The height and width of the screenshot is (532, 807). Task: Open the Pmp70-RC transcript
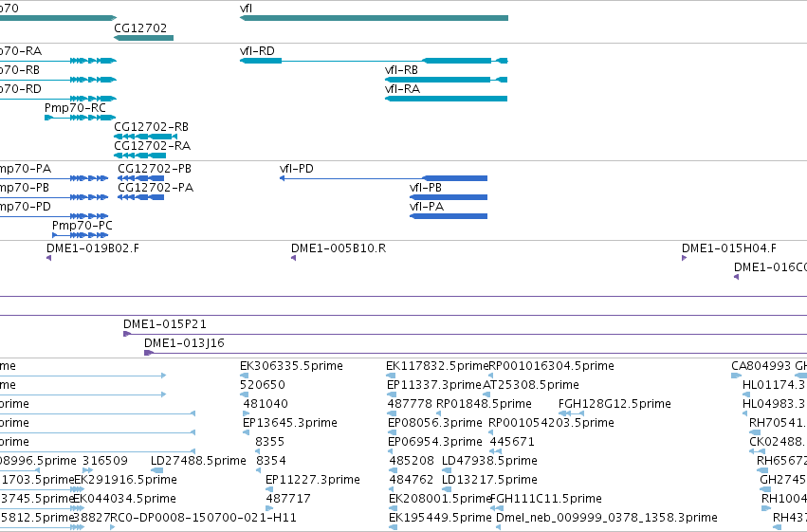(x=75, y=108)
